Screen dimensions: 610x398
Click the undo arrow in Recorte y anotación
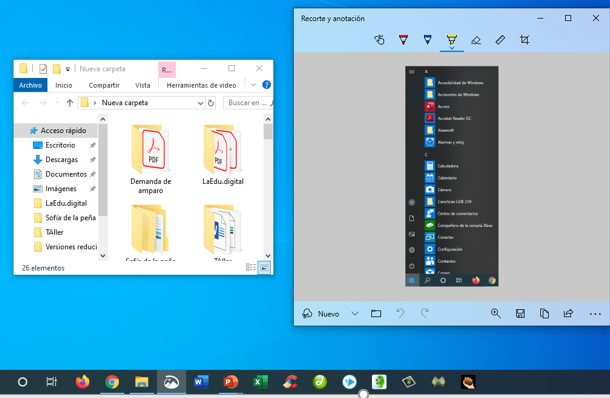[400, 313]
